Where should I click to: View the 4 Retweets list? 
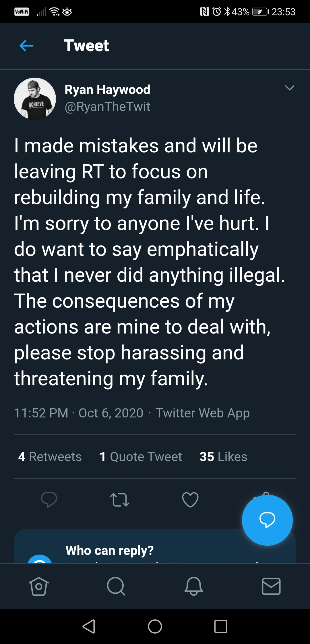click(50, 457)
